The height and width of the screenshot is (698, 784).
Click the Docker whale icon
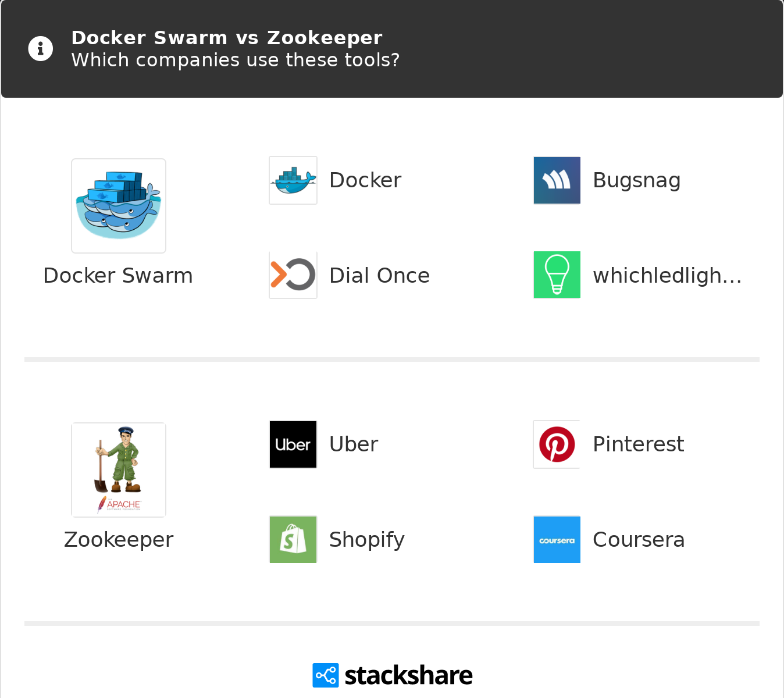[293, 180]
